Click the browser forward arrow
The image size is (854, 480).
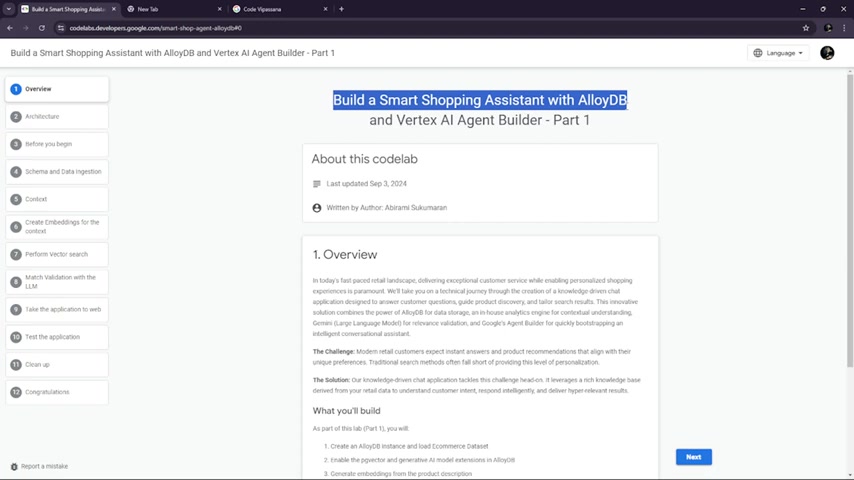(26, 28)
